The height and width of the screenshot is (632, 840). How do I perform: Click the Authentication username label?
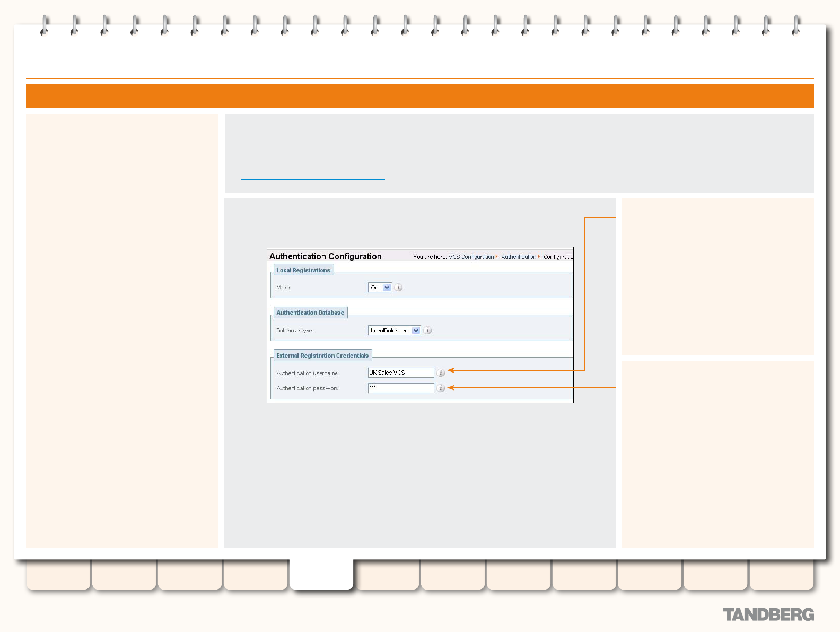click(307, 373)
